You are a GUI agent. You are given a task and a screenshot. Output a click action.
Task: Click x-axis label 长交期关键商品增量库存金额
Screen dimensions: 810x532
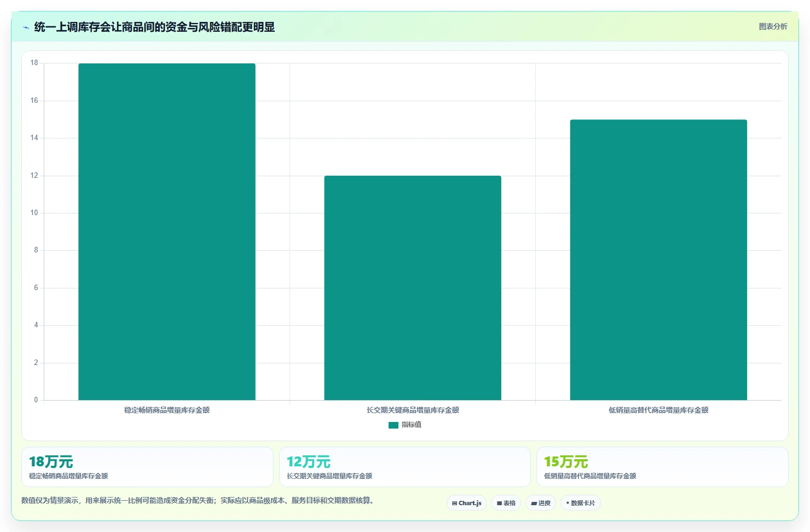pos(413,410)
